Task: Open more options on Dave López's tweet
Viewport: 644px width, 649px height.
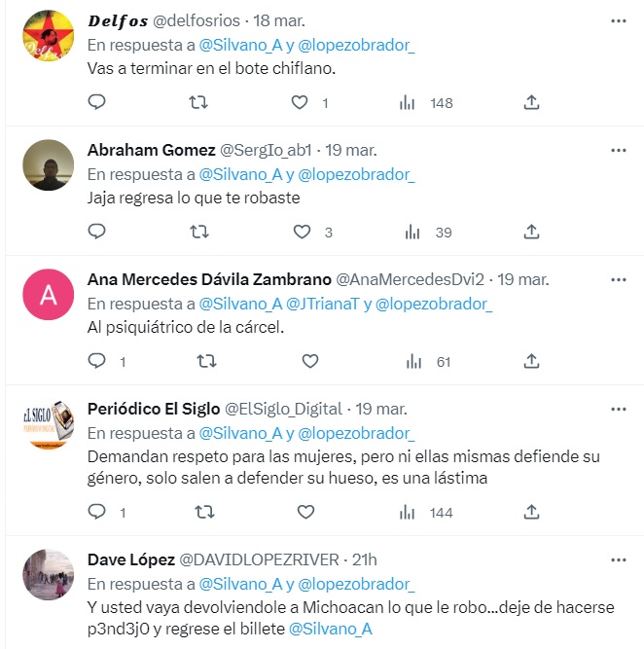Action: [619, 559]
